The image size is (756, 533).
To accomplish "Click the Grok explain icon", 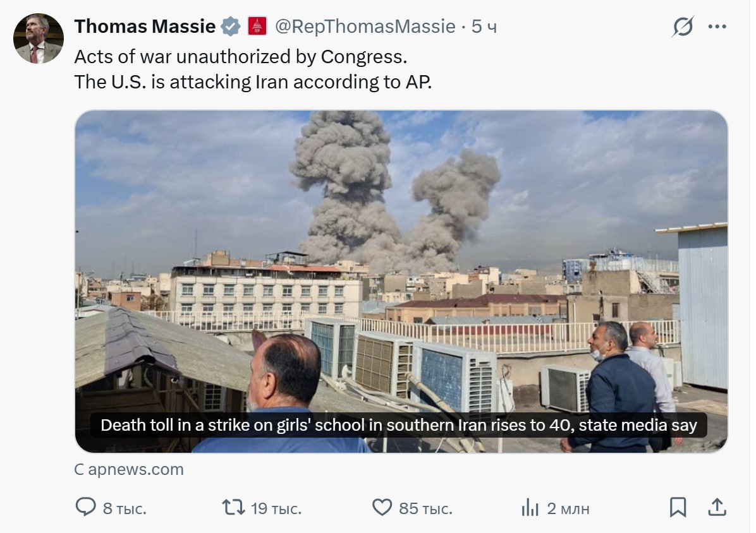I will tap(683, 27).
